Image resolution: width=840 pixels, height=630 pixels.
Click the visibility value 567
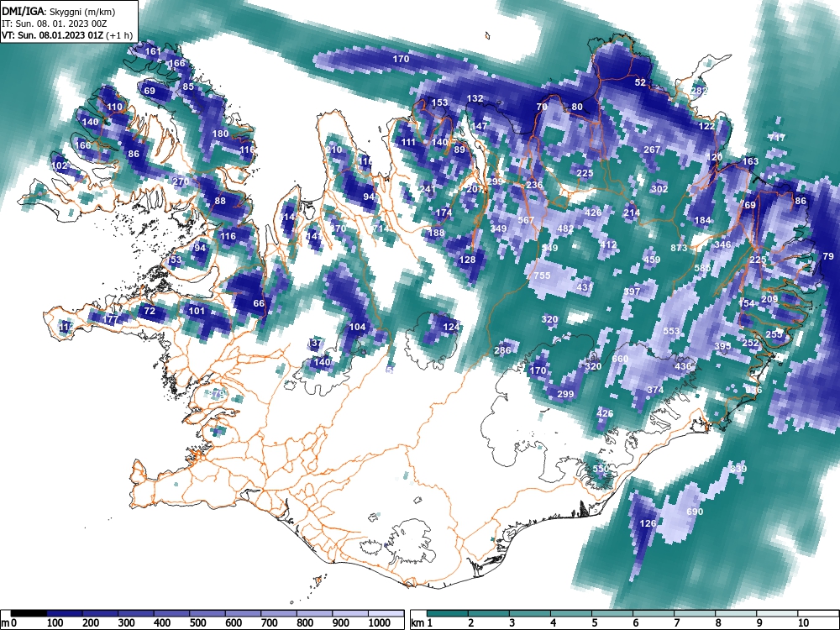click(x=526, y=220)
